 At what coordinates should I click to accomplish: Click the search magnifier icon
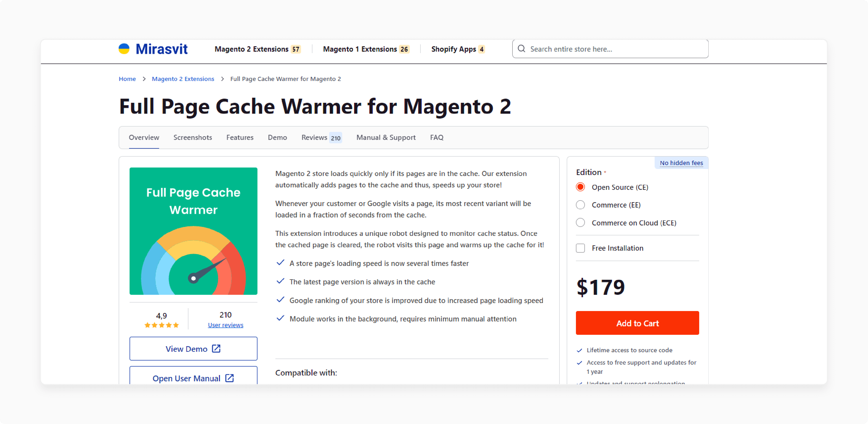pyautogui.click(x=521, y=49)
